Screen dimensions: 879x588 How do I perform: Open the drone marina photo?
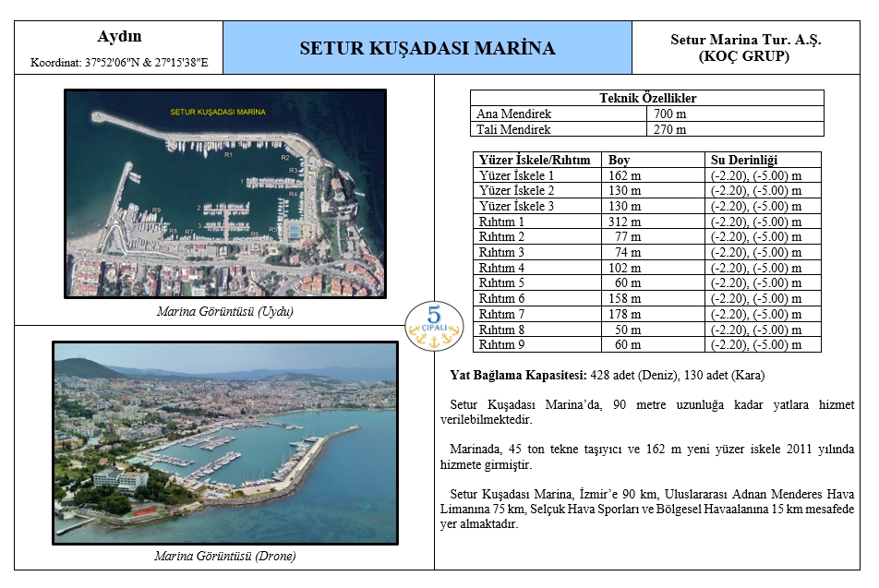(225, 443)
